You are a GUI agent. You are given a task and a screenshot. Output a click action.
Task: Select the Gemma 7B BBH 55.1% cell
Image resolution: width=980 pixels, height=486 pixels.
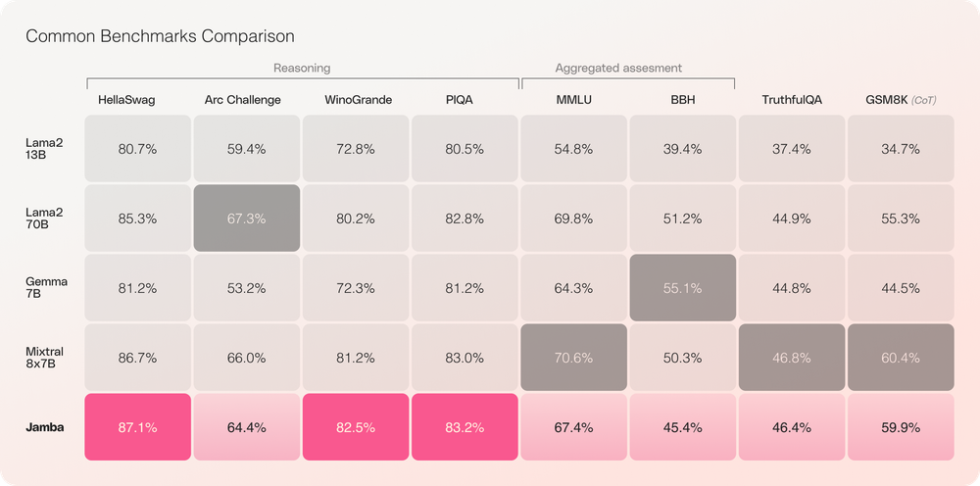(682, 288)
